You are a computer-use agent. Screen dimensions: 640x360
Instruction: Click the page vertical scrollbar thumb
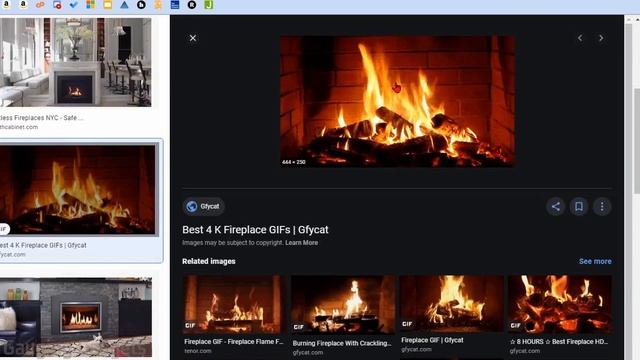636,141
